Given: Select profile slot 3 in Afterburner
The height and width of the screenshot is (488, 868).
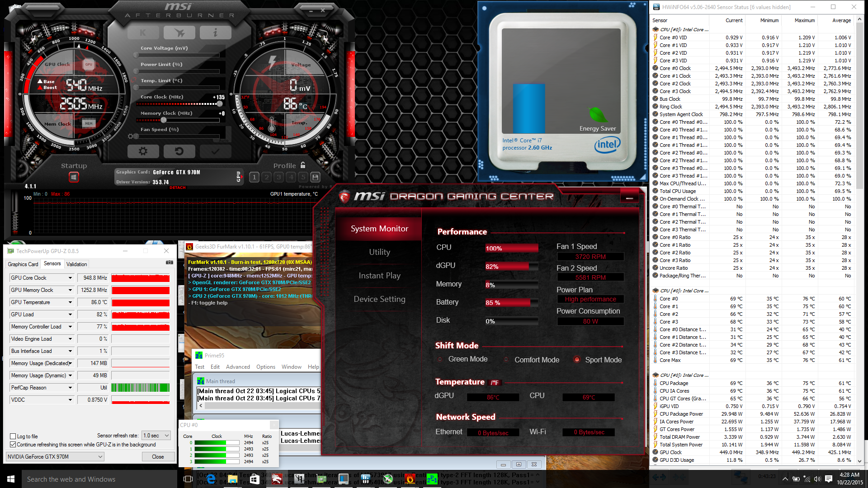Looking at the screenshot, I should 278,177.
